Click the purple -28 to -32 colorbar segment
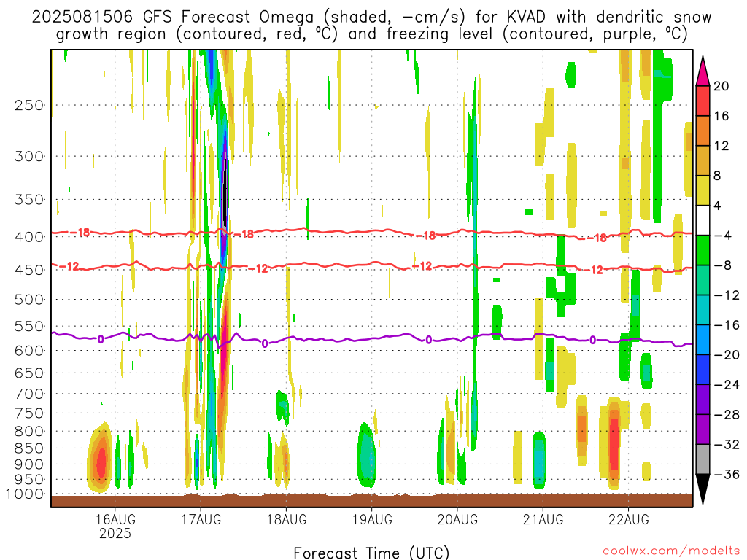The height and width of the screenshot is (560, 747). coord(703,429)
